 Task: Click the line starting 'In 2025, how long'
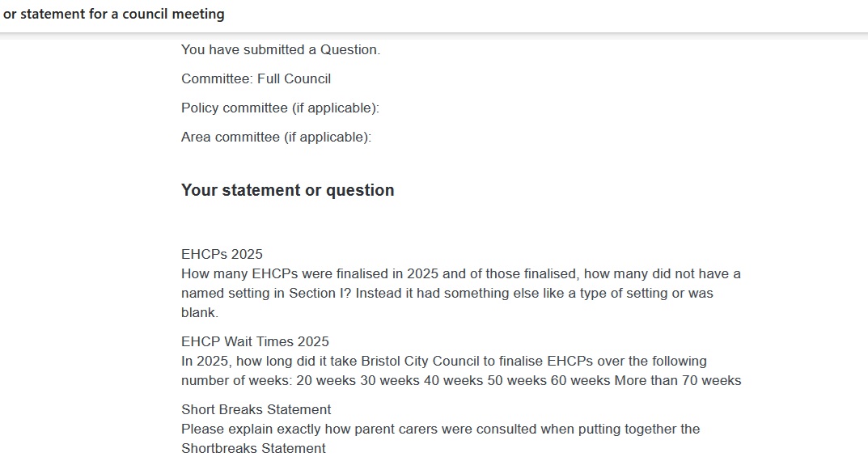[x=443, y=361]
